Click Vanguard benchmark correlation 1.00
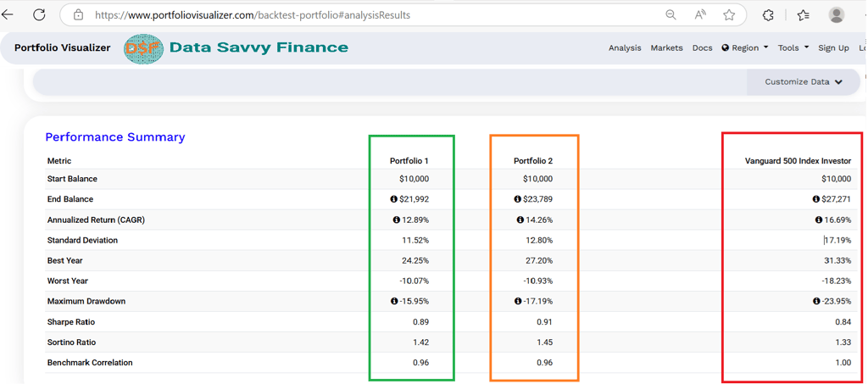868x384 pixels. coord(843,363)
